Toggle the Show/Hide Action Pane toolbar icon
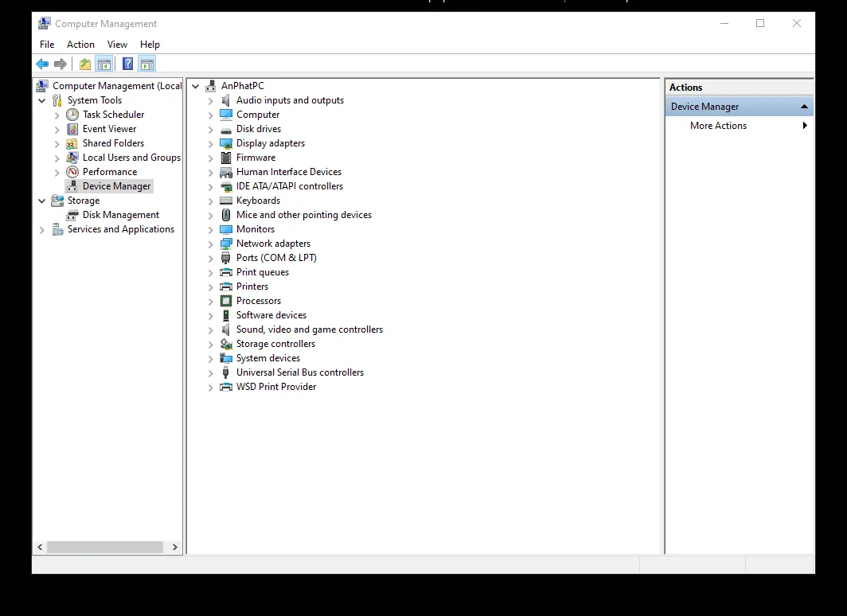Image resolution: width=847 pixels, height=616 pixels. 147,64
